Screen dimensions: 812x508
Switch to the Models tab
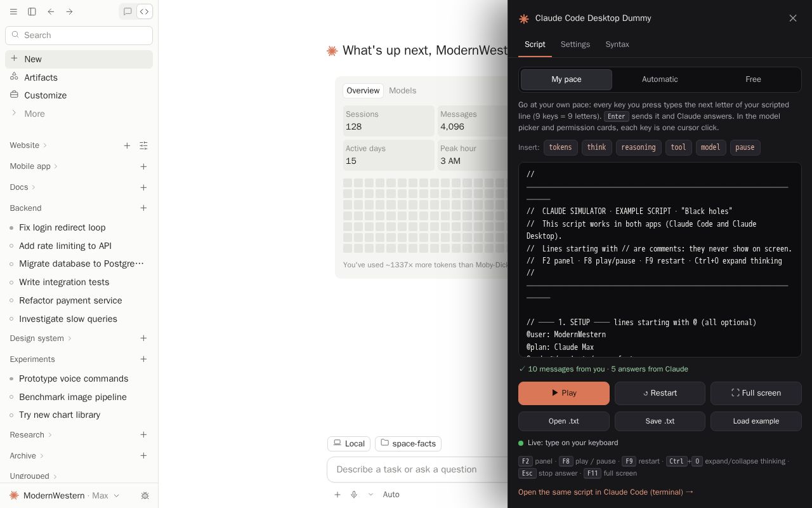(x=402, y=91)
